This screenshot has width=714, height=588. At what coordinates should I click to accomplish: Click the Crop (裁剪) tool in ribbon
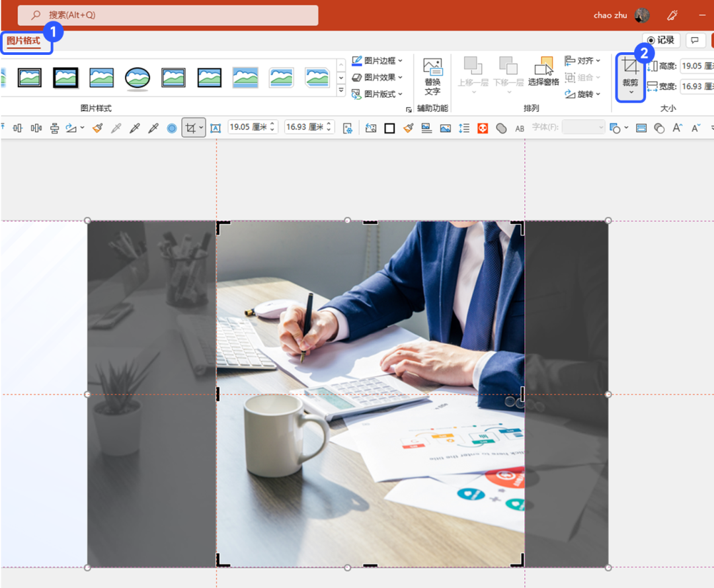(630, 77)
